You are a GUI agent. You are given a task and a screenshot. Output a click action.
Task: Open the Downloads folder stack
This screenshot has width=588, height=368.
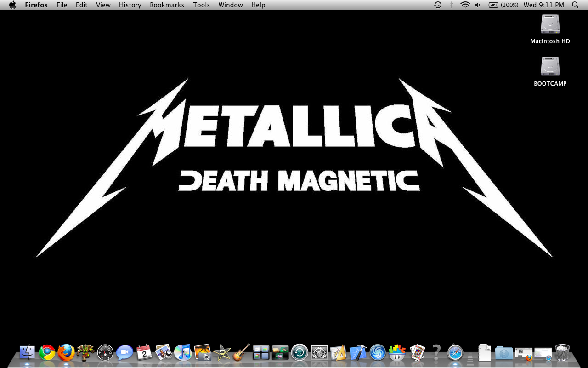[504, 353]
